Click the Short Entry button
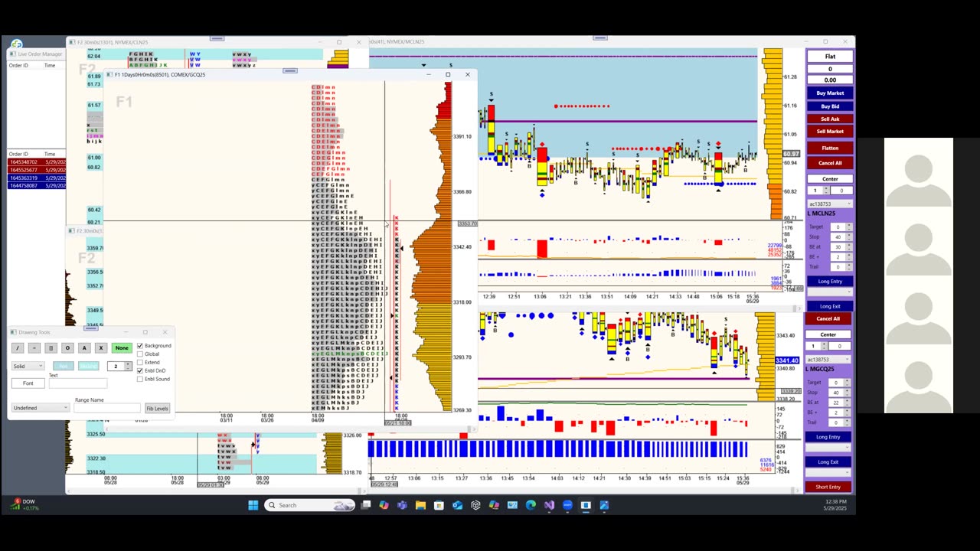Screen dimensions: 980x551 click(828, 487)
